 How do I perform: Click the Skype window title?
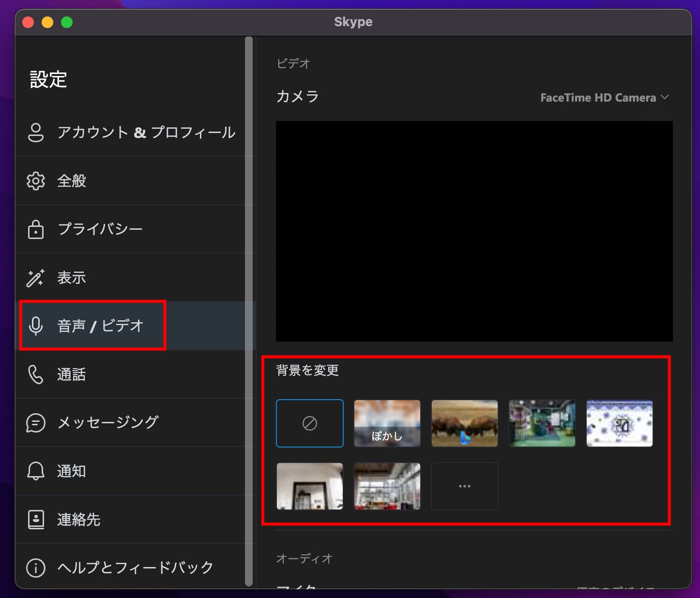click(x=353, y=22)
